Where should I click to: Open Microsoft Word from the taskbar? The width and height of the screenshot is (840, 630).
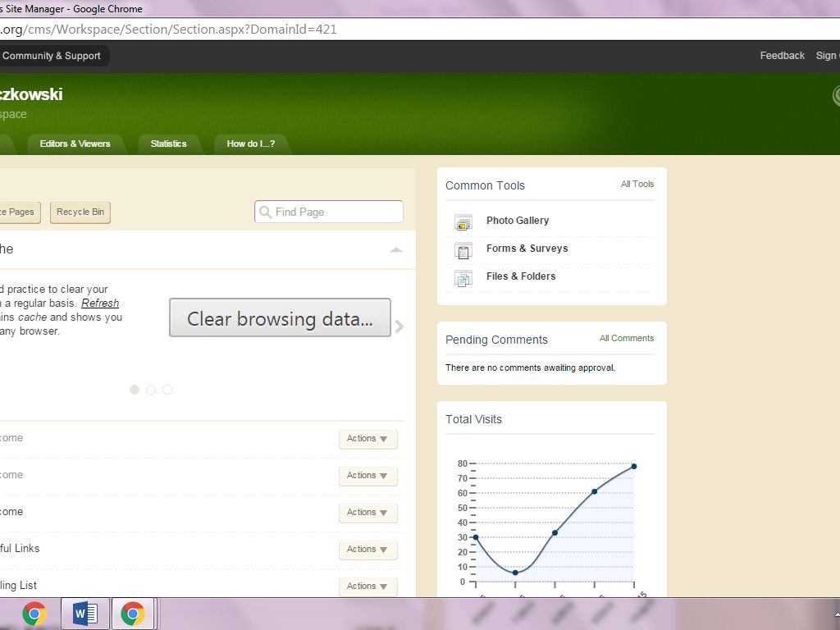click(85, 614)
